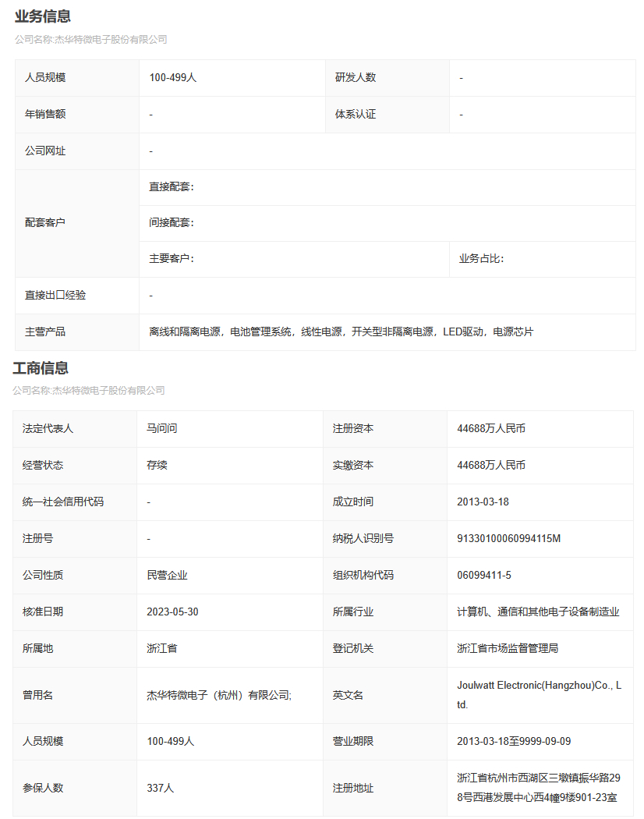Click the 实缴资本 label
The width and height of the screenshot is (644, 819).
pyautogui.click(x=353, y=465)
